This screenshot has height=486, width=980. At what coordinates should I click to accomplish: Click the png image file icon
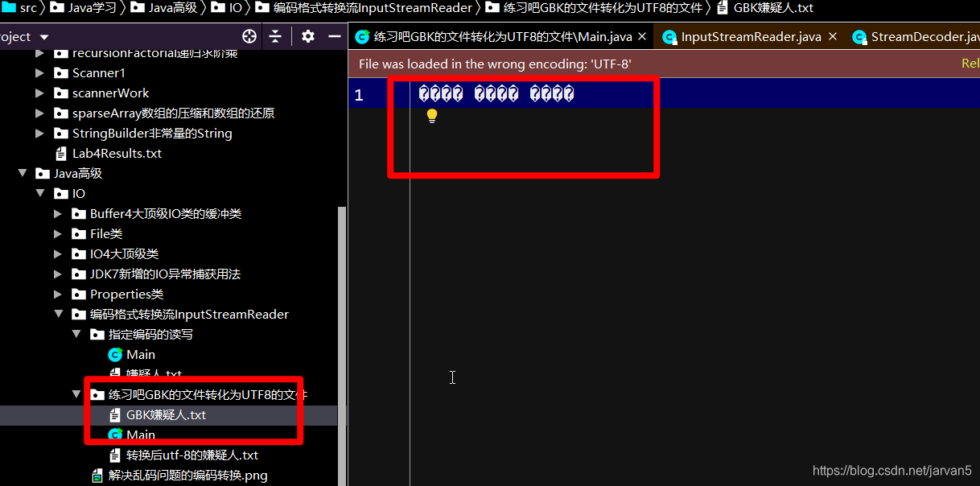pos(97,476)
